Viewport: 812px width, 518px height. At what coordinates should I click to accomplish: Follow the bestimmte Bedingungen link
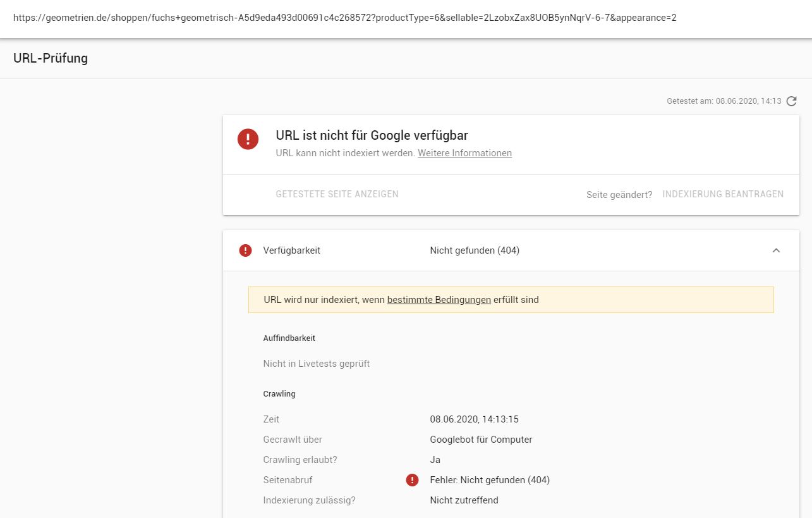pos(439,300)
